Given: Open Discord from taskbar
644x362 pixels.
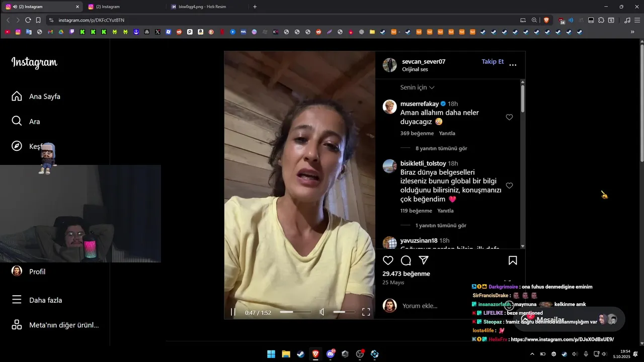Looking at the screenshot, I should click(x=331, y=354).
